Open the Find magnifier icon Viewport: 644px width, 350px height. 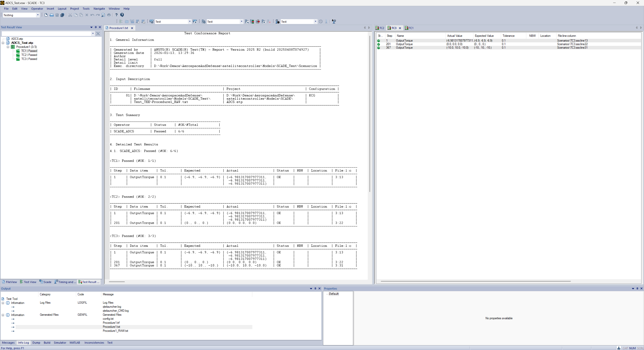point(103,15)
